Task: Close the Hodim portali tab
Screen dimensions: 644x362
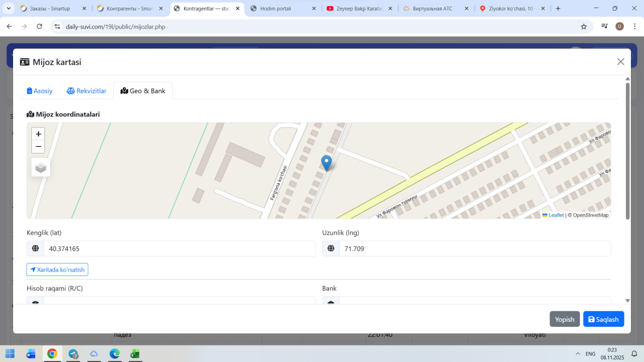Action: click(x=314, y=9)
